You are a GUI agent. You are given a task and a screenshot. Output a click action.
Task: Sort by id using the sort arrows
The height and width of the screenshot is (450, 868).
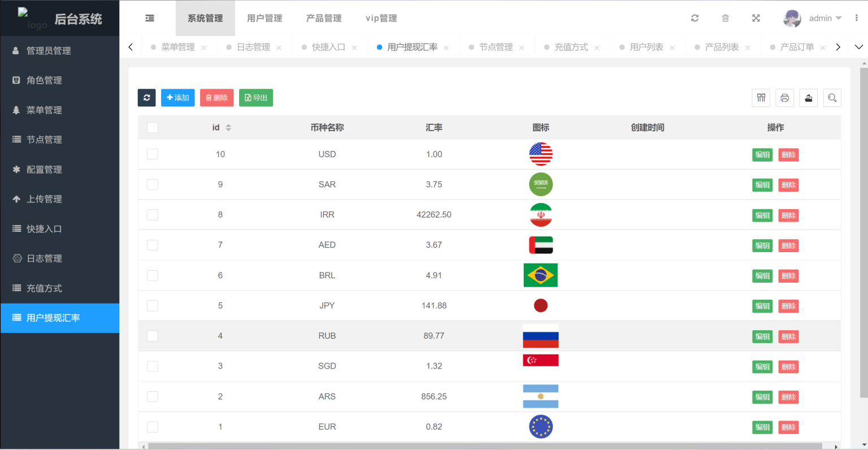tap(229, 127)
